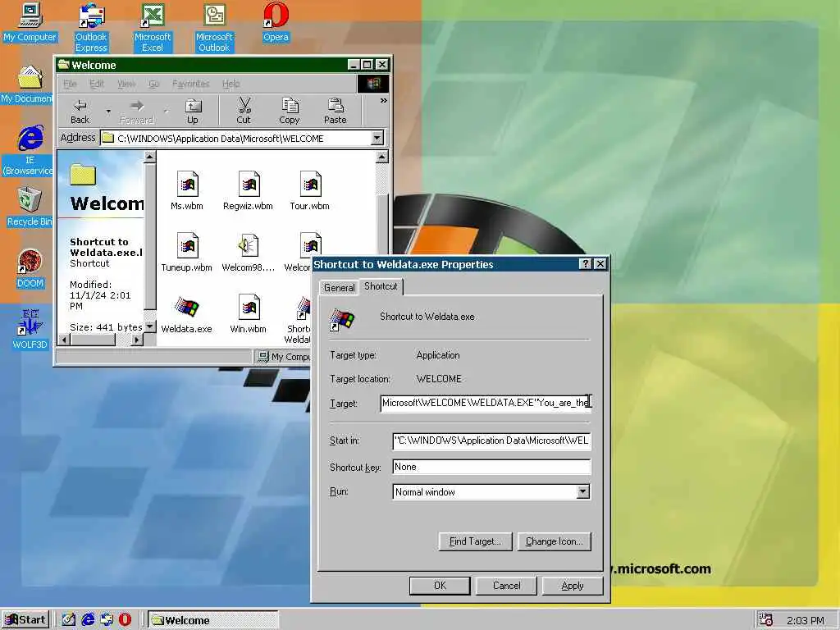Viewport: 840px width, 630px height.
Task: Select the Tuneup.wbm file icon
Action: tap(187, 253)
